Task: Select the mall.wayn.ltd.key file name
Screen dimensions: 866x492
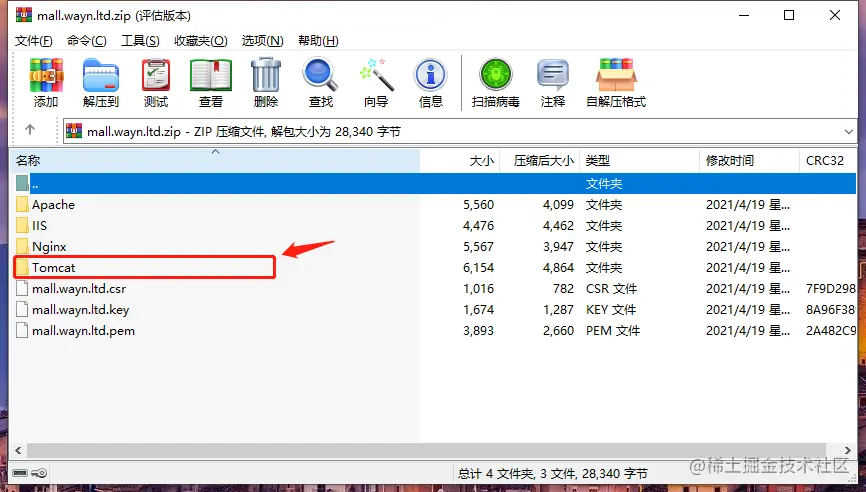Action: 81,310
